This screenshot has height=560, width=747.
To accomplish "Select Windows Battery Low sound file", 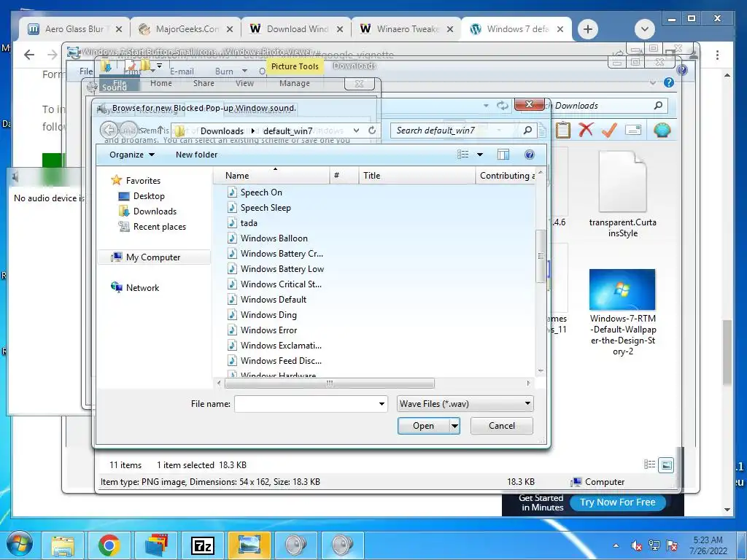I will [x=282, y=268].
